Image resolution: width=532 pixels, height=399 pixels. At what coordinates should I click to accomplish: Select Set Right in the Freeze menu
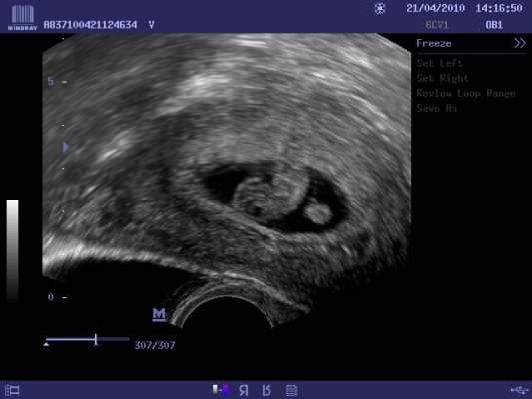tap(443, 78)
